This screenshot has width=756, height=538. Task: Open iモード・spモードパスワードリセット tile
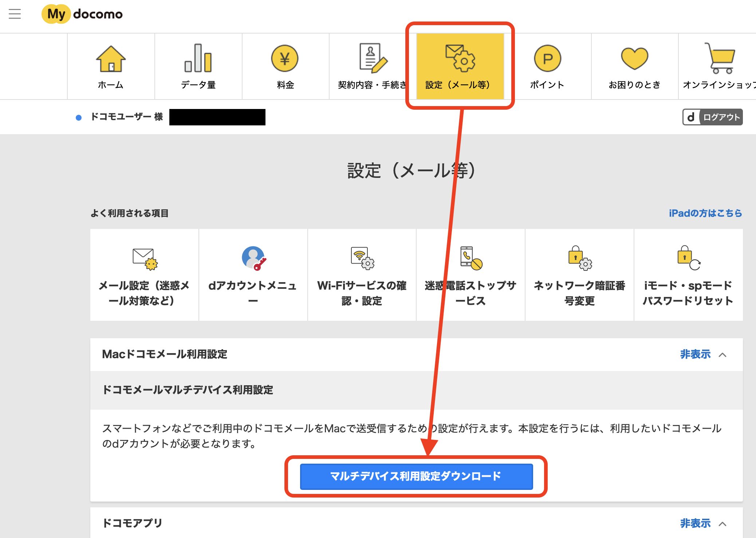coord(688,275)
